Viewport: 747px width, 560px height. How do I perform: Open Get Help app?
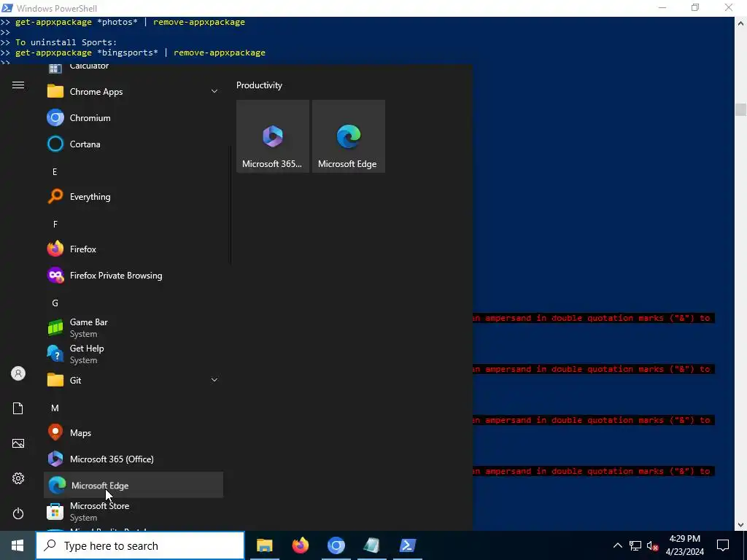pyautogui.click(x=133, y=354)
